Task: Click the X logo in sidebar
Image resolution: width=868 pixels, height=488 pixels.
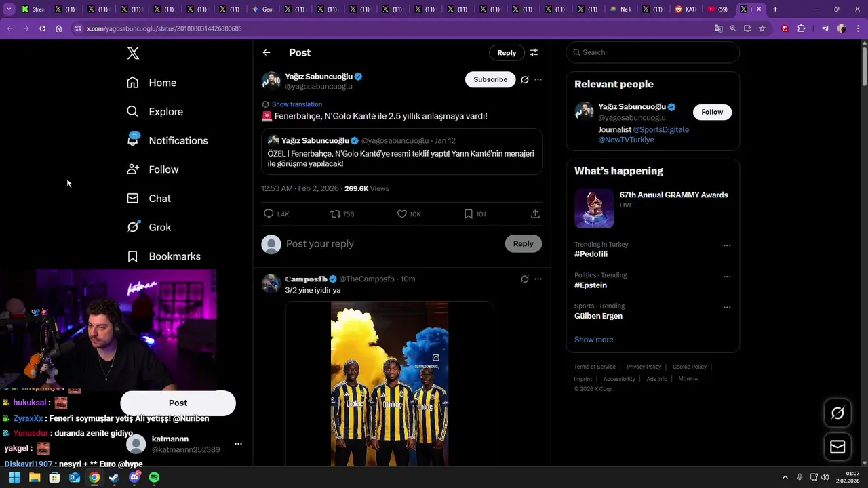Action: (133, 54)
